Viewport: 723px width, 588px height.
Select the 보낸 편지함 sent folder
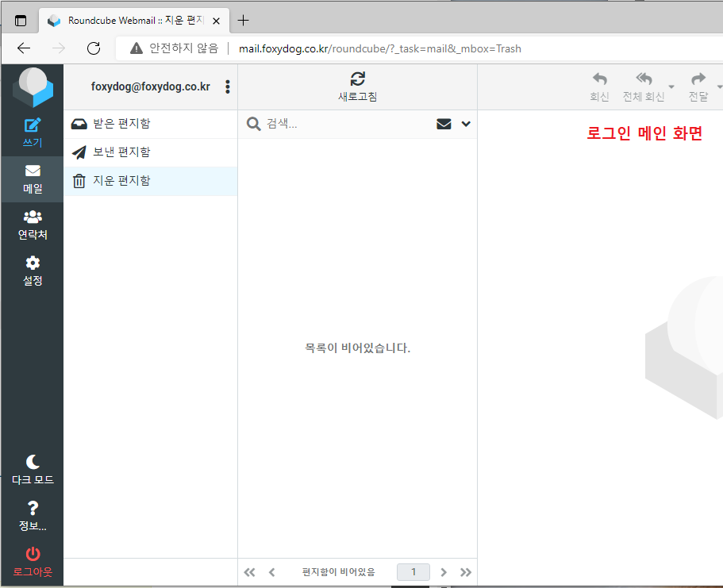pyautogui.click(x=150, y=152)
